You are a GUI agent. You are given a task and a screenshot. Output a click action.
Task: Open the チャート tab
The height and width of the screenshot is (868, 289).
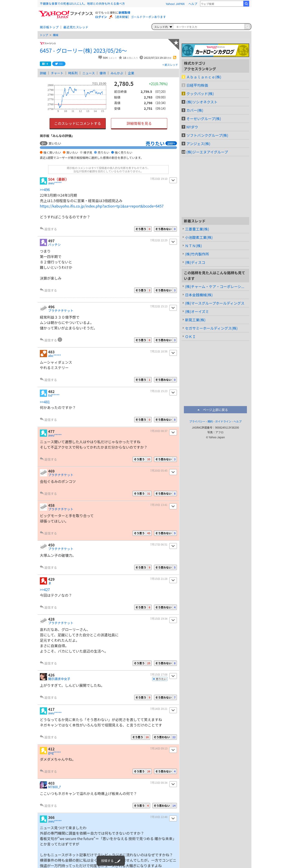pos(57,73)
